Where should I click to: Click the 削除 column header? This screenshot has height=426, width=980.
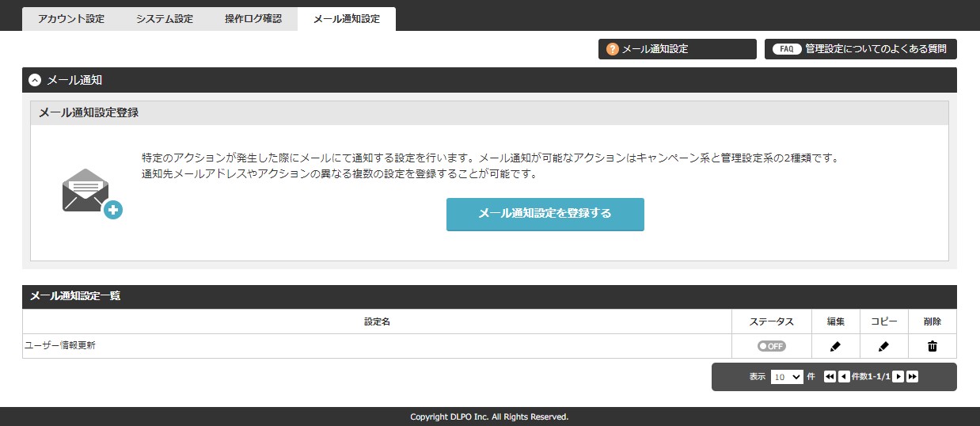(933, 321)
